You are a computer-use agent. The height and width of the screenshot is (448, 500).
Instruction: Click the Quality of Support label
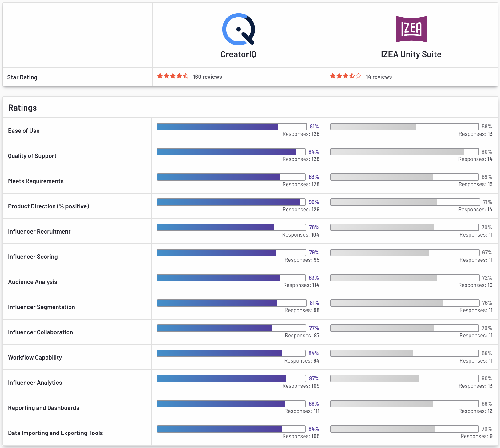32,156
